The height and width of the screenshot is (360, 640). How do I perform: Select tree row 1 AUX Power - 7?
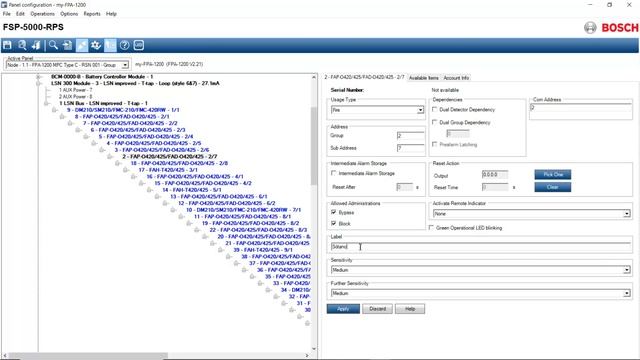click(76, 90)
